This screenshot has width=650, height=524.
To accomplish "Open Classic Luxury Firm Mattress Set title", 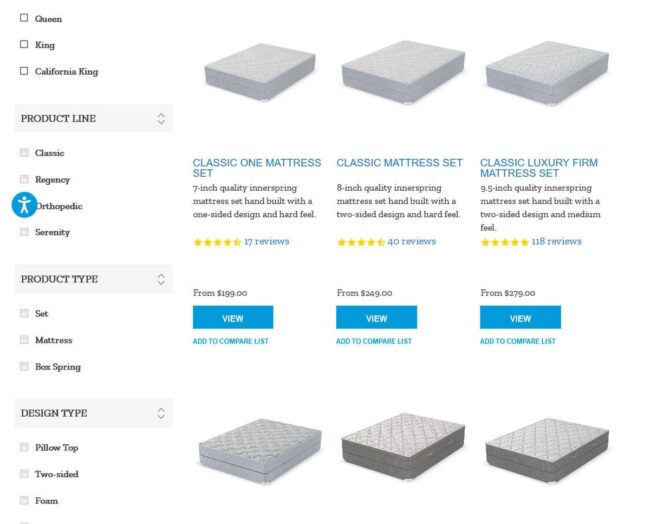I will 538,168.
